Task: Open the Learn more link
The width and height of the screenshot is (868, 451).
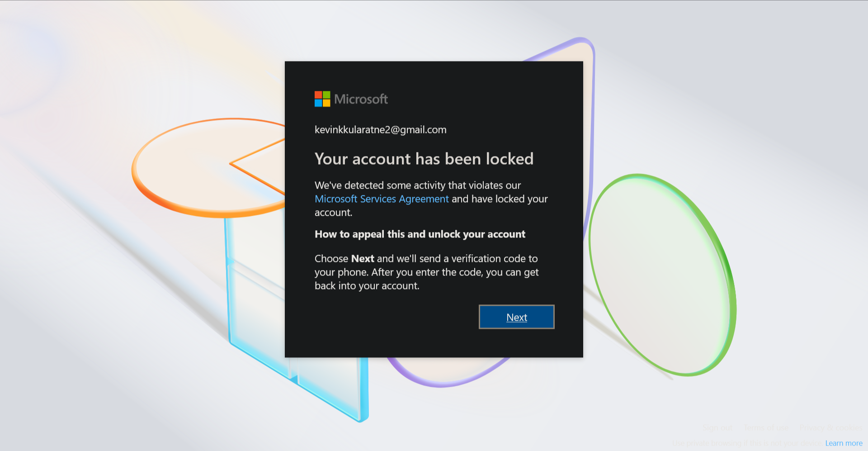Action: [844, 443]
